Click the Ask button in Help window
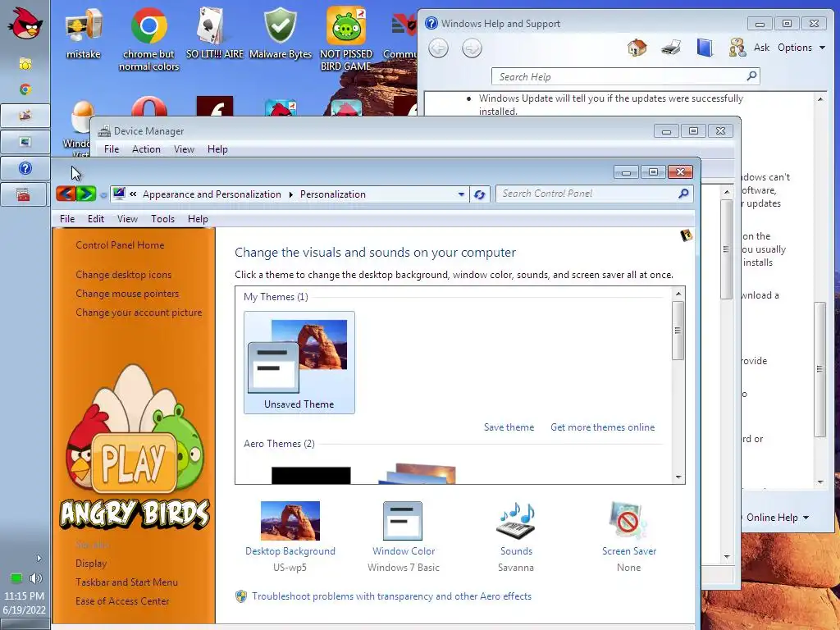 coord(761,48)
